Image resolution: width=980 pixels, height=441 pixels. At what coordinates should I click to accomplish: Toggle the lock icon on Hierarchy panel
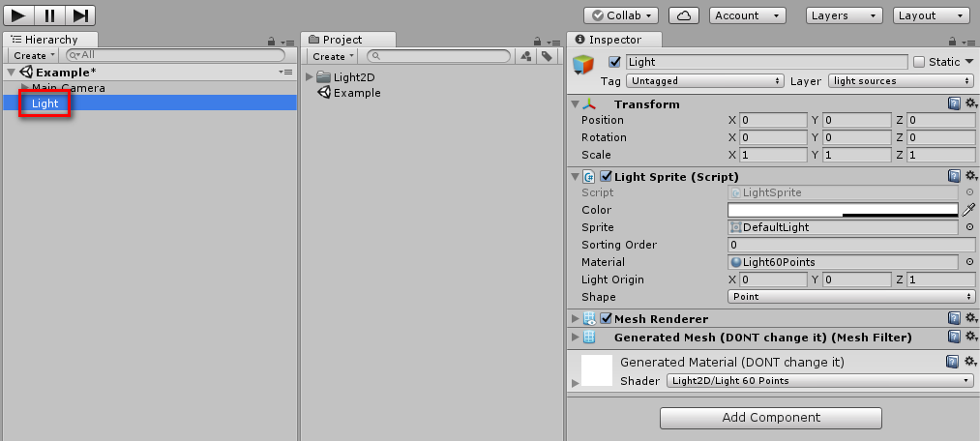pyautogui.click(x=271, y=42)
